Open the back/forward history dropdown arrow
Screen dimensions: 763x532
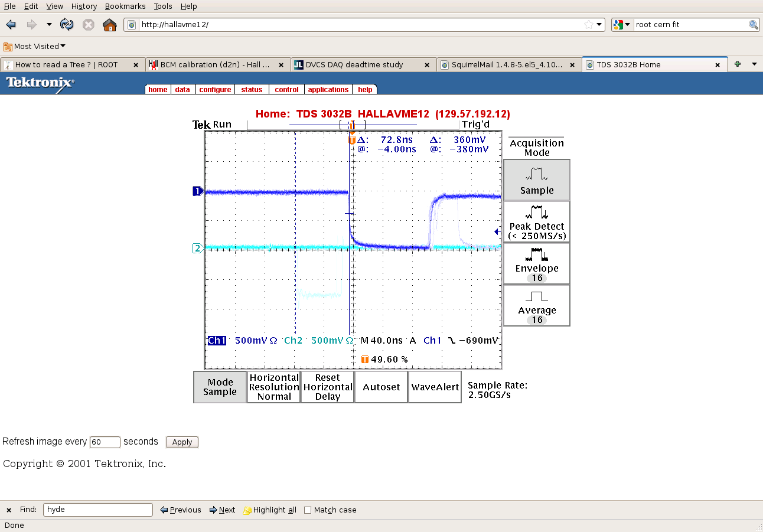pyautogui.click(x=49, y=25)
